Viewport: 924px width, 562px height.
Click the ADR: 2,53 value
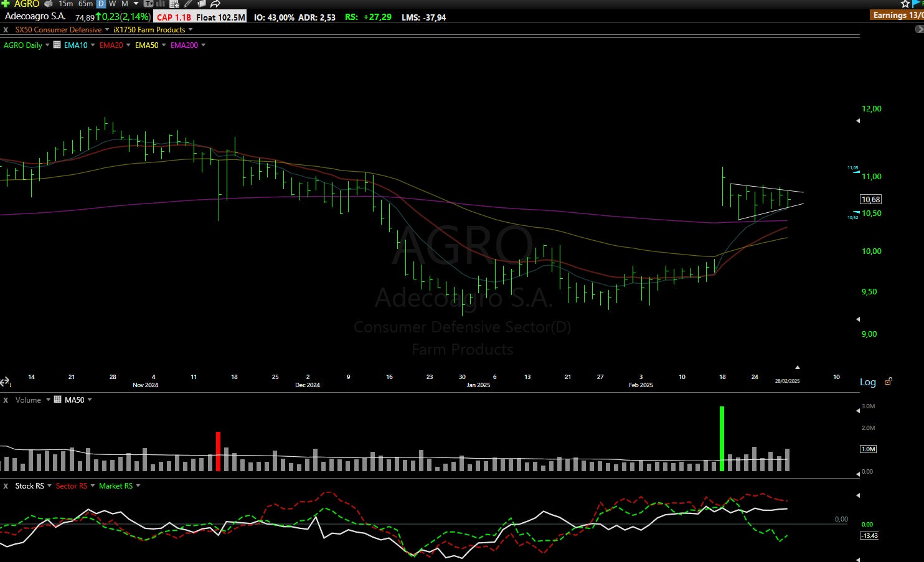pyautogui.click(x=317, y=17)
